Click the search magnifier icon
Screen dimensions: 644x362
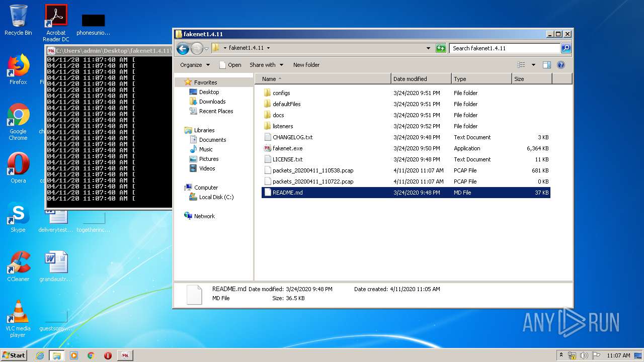tap(566, 48)
